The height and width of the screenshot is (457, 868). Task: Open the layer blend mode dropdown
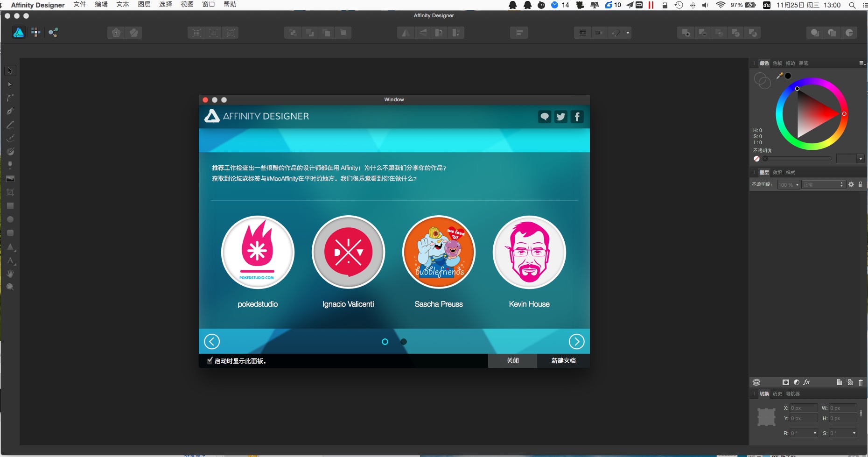[824, 185]
